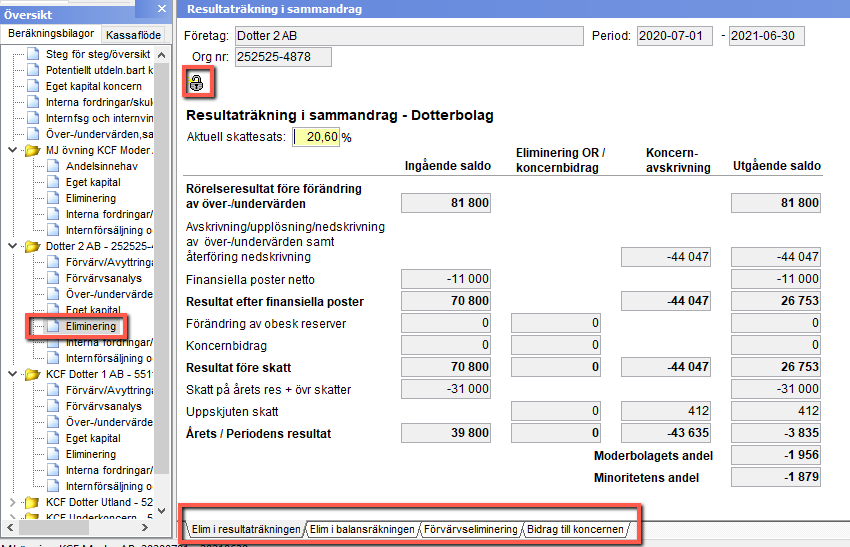
Task: Collapse the MJ övning KCF Moder folder
Action: pyautogui.click(x=13, y=150)
